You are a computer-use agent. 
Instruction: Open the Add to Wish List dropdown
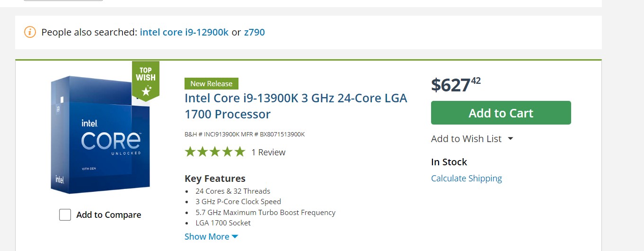point(511,139)
